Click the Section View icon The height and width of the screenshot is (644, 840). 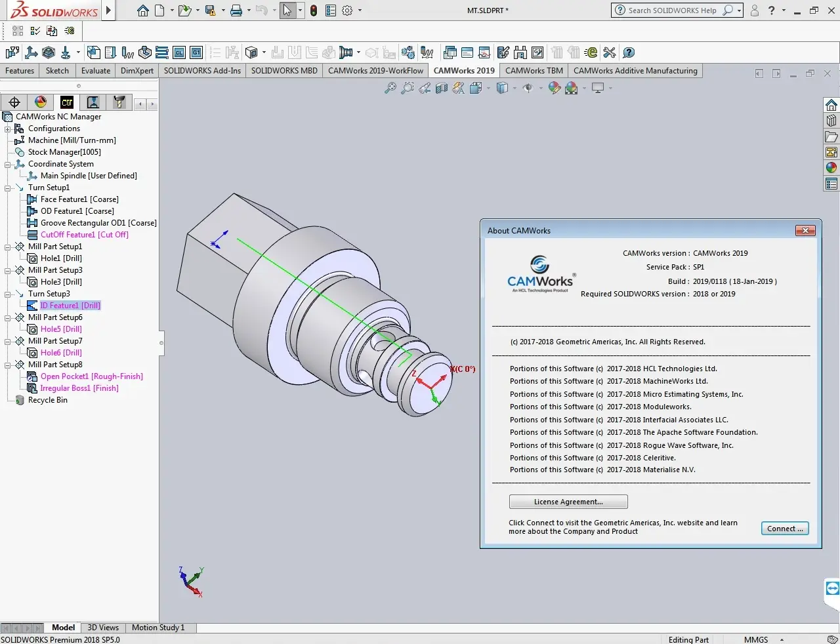(x=442, y=88)
